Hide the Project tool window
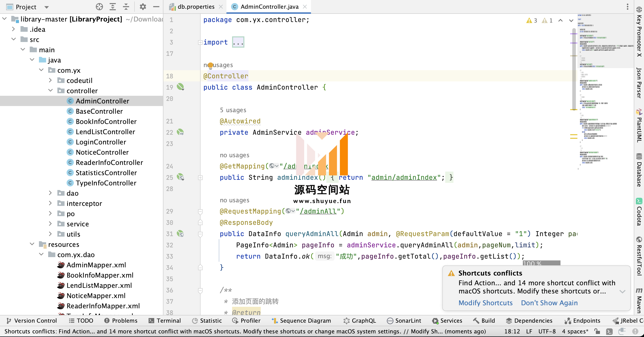This screenshot has height=337, width=644. (156, 7)
